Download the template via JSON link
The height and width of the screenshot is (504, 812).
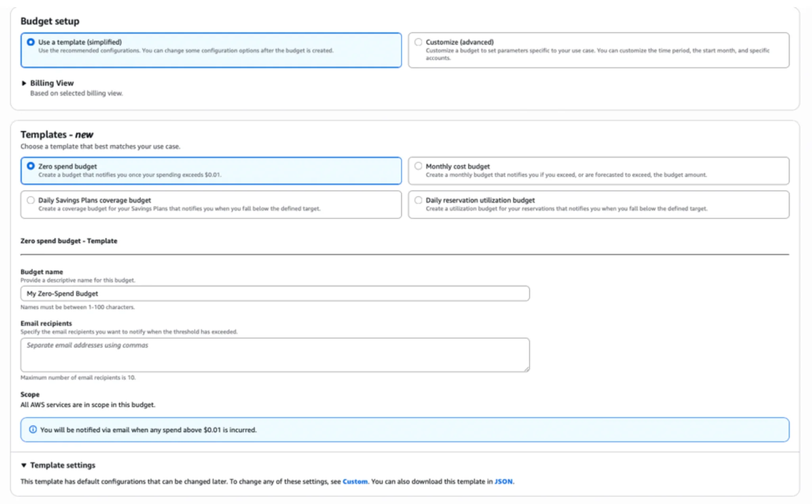[503, 481]
